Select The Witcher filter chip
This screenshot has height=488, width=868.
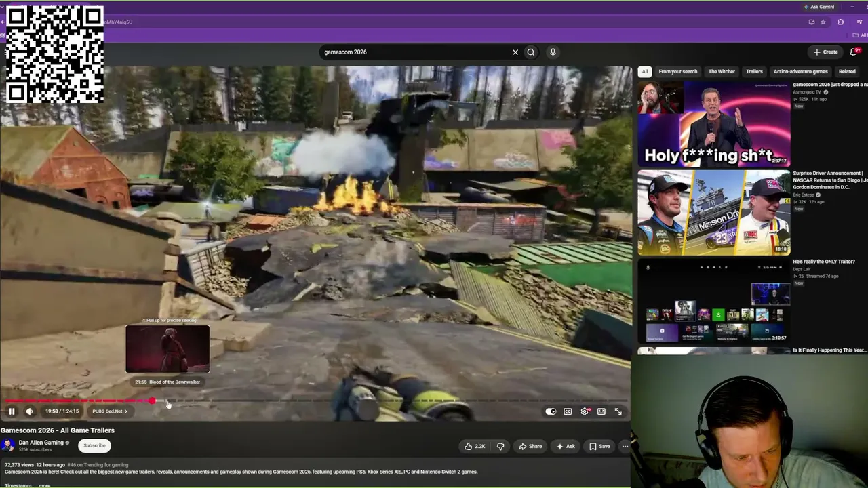click(722, 71)
